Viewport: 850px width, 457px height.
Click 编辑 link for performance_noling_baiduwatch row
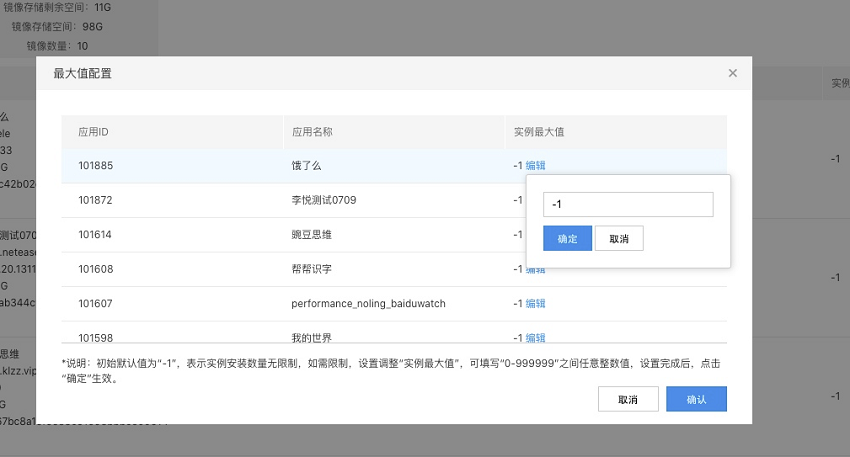536,304
